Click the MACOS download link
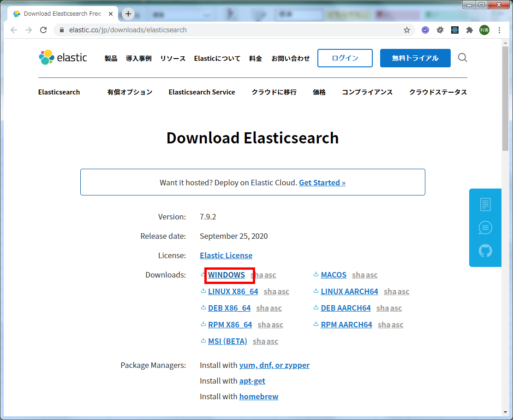513x420 pixels. (333, 275)
